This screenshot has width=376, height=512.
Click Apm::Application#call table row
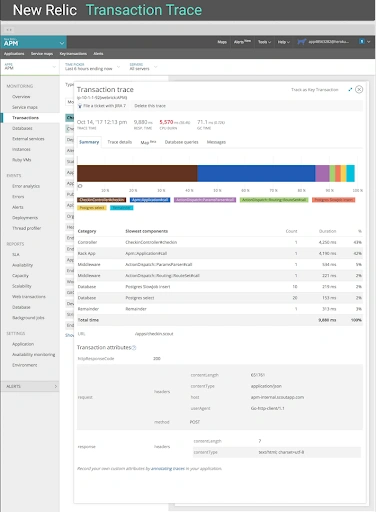[220, 253]
